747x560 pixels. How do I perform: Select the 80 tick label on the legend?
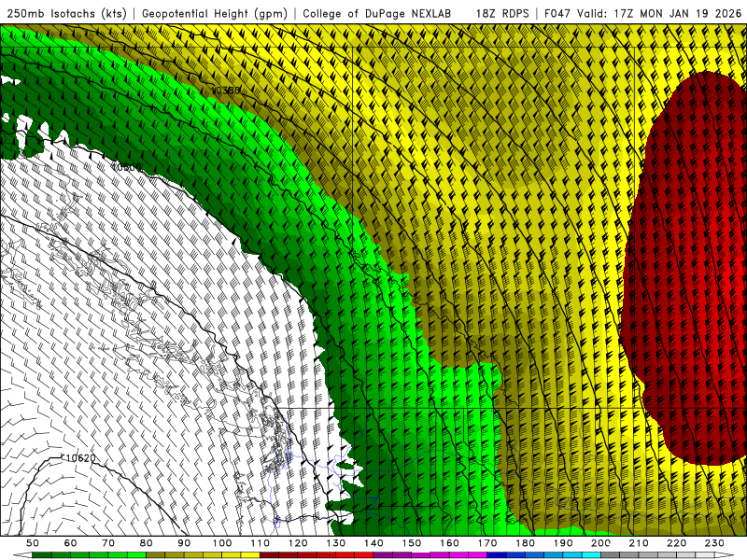click(147, 543)
